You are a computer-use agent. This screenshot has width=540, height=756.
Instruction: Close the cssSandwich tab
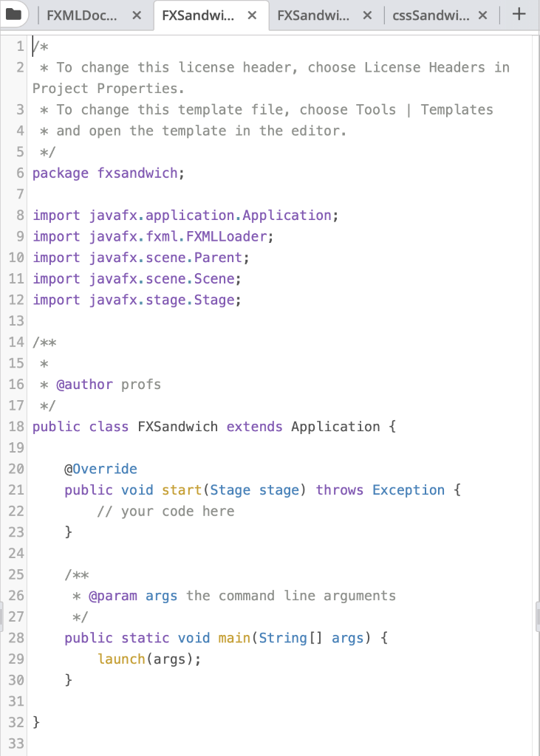[x=482, y=15]
